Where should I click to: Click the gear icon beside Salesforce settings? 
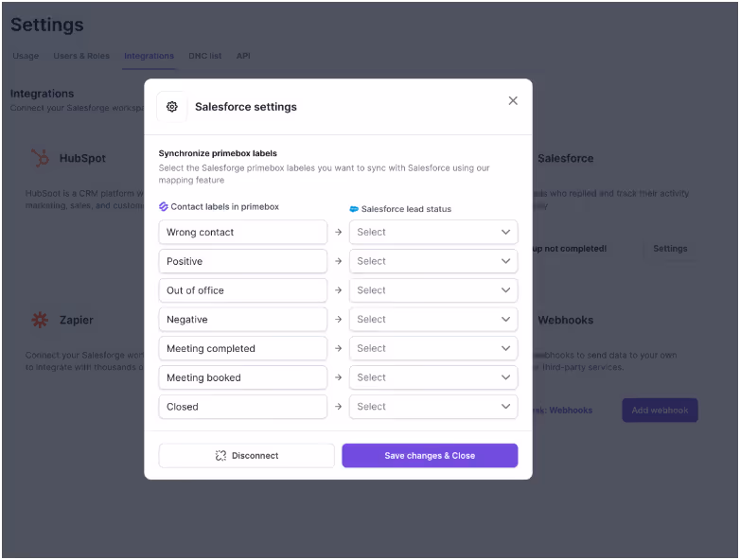click(172, 107)
